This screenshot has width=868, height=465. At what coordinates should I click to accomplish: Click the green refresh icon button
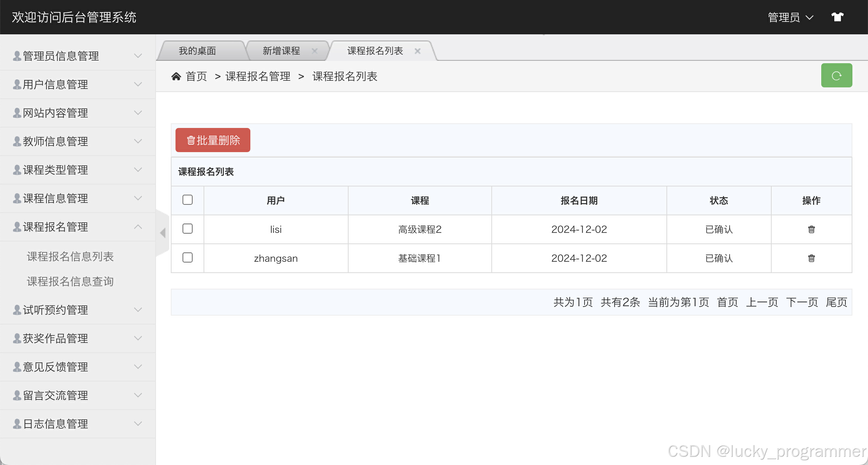[836, 76]
